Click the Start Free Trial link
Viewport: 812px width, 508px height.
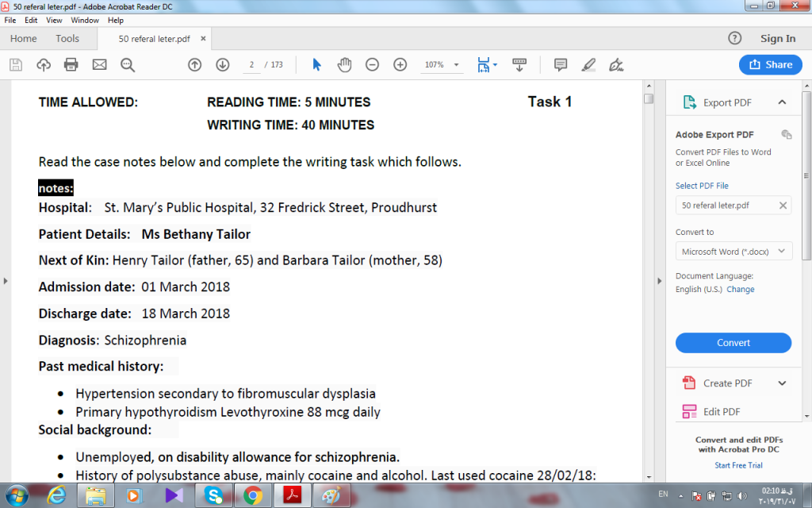click(x=738, y=465)
